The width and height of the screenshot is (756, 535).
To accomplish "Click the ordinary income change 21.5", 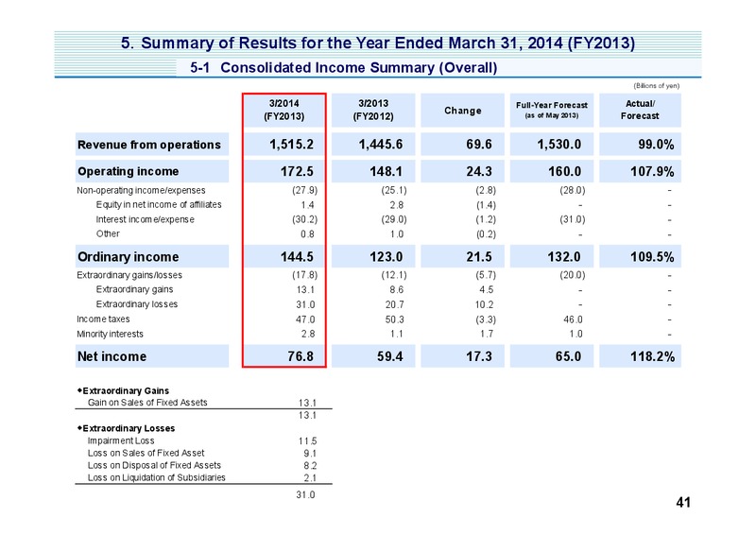I will (x=479, y=257).
